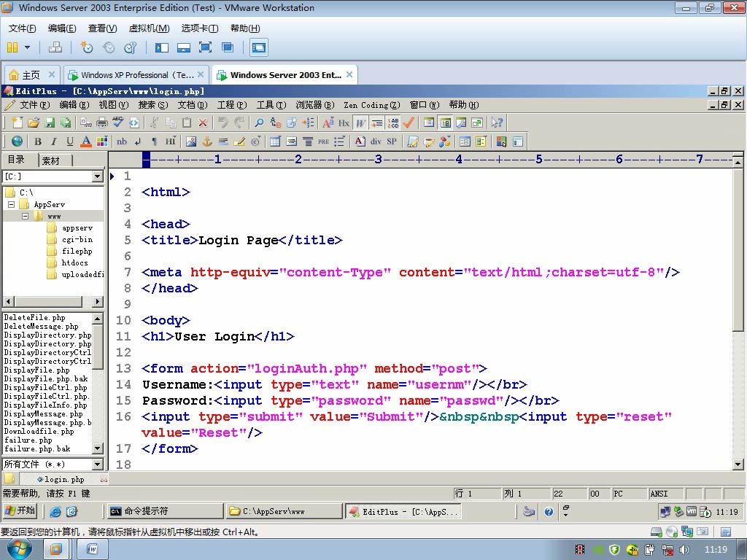Screen dimensions: 747x560
Task: Click the New file icon in EditPlus
Action: coord(18,122)
